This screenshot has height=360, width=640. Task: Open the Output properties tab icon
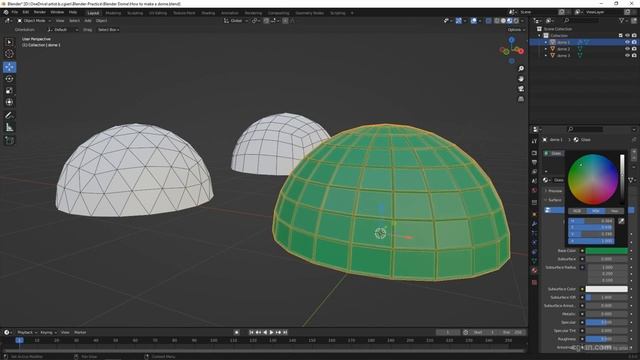(x=534, y=162)
